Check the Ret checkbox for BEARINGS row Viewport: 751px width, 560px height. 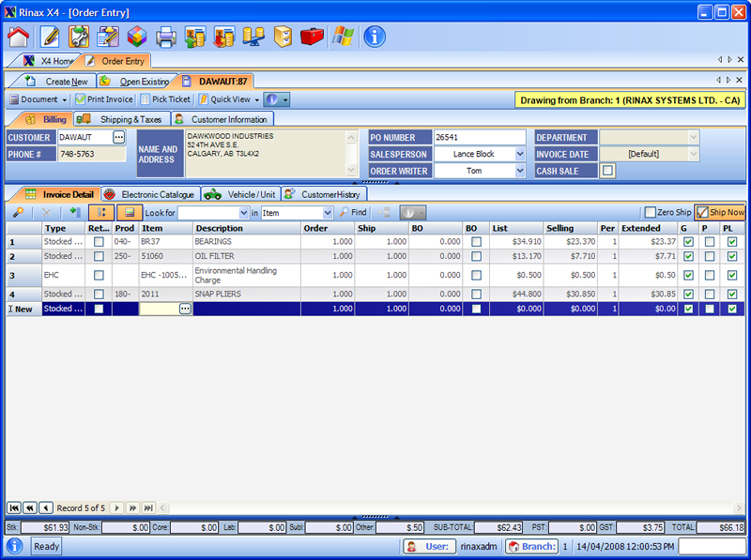pyautogui.click(x=99, y=242)
